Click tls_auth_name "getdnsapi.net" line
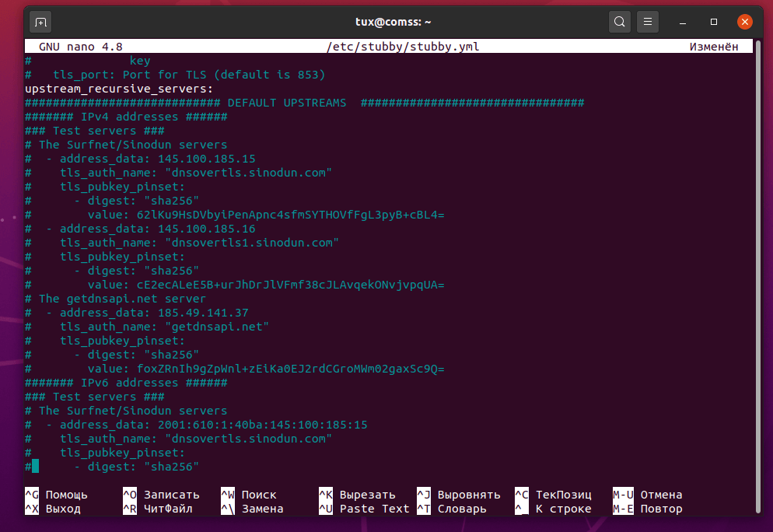This screenshot has width=773, height=532. (147, 327)
